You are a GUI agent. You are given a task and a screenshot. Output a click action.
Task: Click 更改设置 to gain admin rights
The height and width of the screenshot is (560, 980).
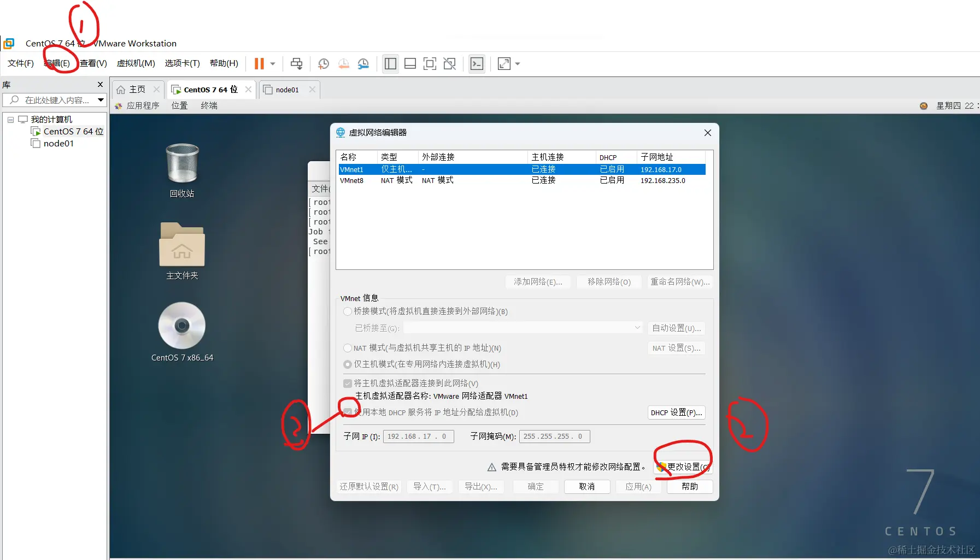pyautogui.click(x=683, y=467)
